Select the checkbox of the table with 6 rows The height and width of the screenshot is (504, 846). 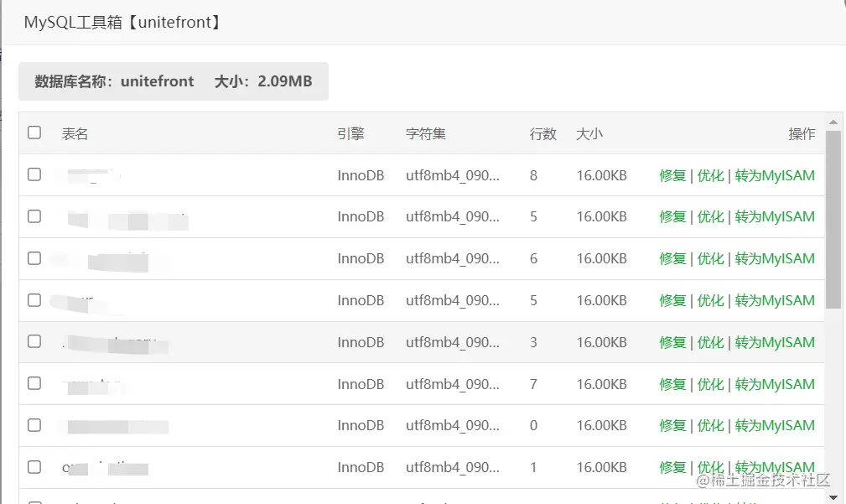coord(34,258)
